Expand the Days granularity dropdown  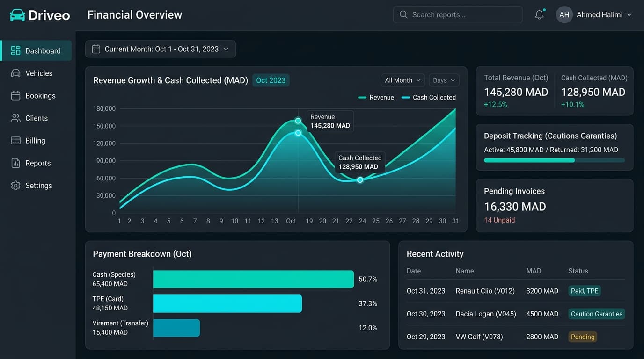(x=444, y=80)
